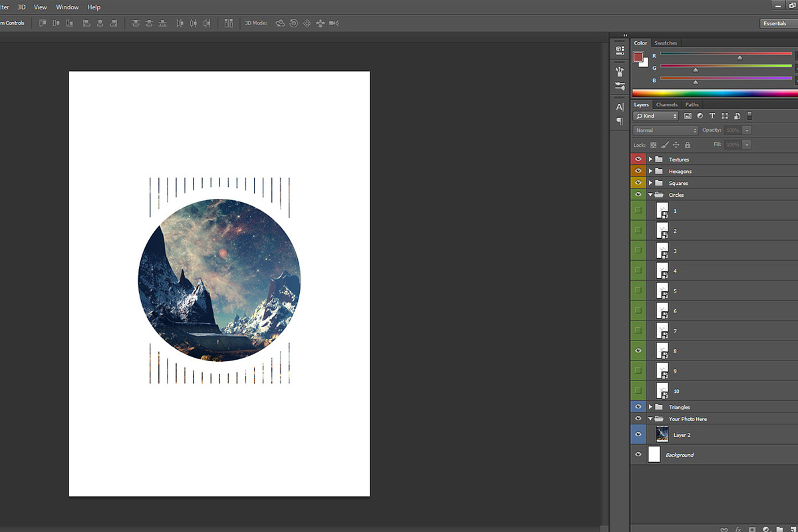The width and height of the screenshot is (798, 532).
Task: Show circle layer 10 visibility box
Action: tap(638, 390)
